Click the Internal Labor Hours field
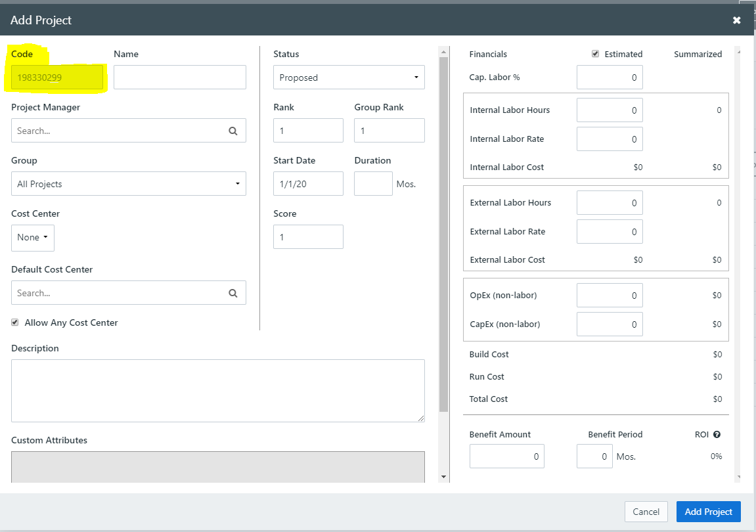The height and width of the screenshot is (532, 756). click(610, 110)
